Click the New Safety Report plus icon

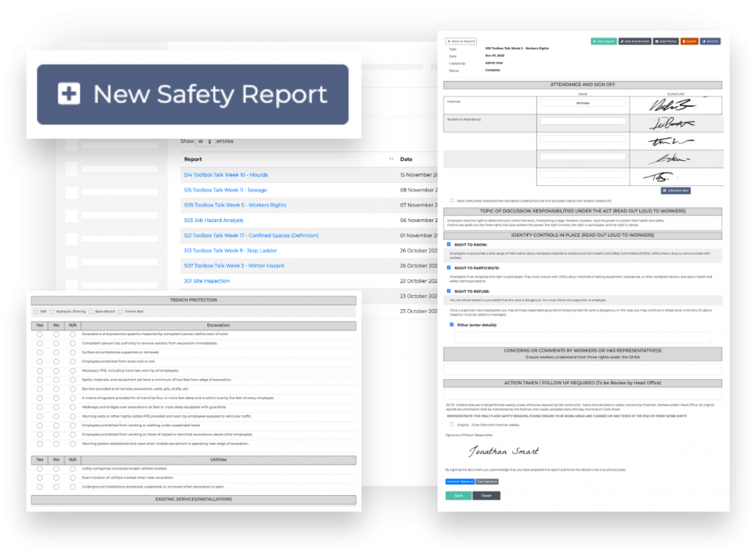tap(69, 94)
